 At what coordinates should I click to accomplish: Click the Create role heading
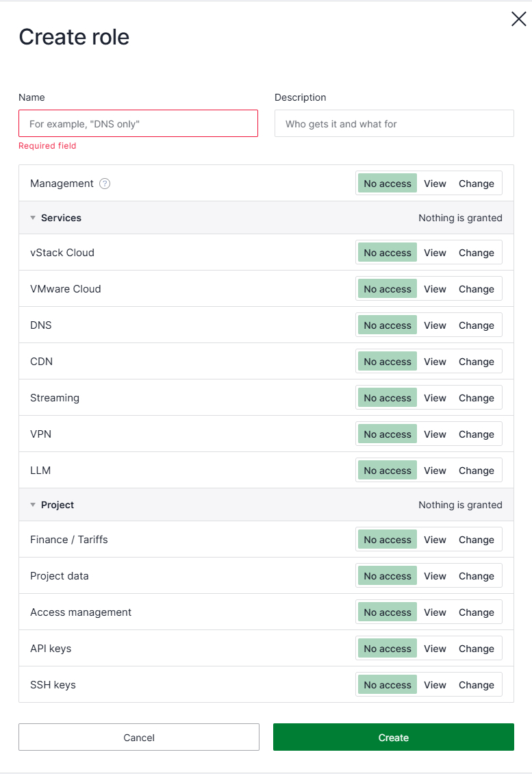[x=74, y=37]
